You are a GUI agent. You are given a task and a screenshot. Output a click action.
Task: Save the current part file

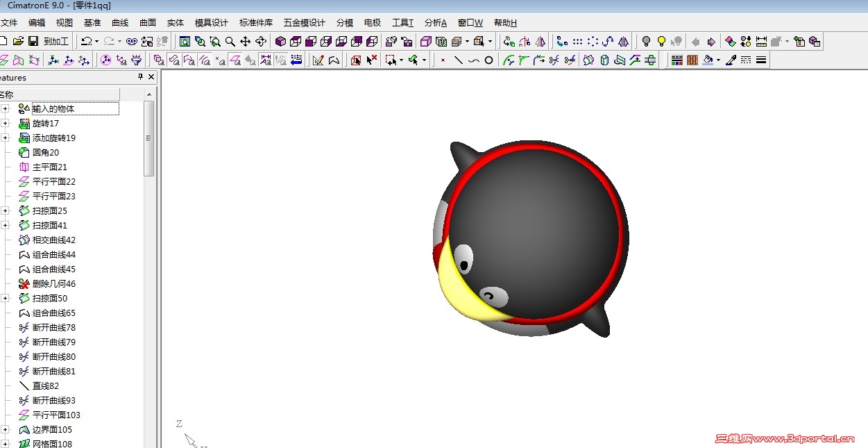tap(33, 42)
